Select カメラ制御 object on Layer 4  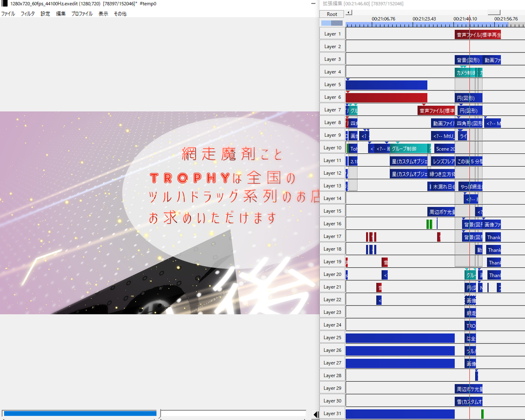tap(465, 73)
